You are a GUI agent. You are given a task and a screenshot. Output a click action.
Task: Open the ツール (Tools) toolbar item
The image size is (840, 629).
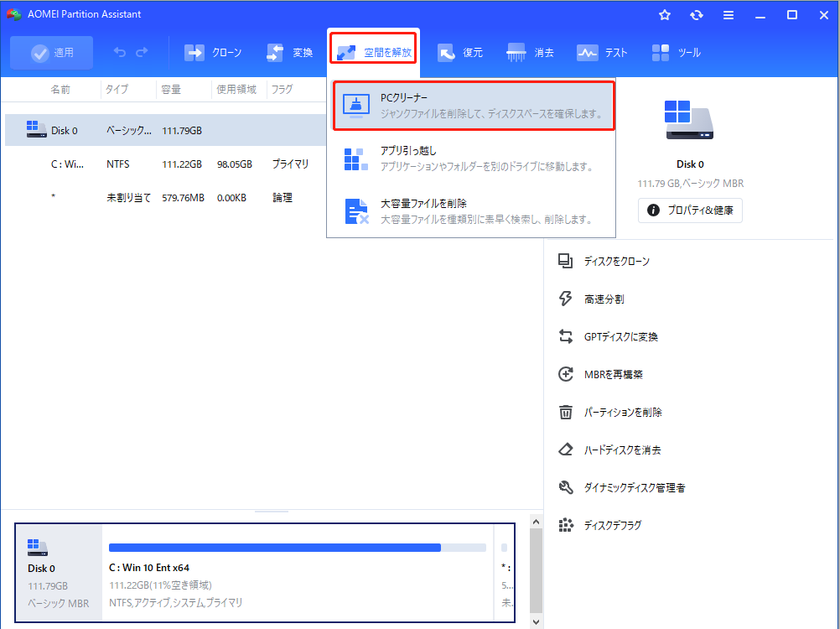pyautogui.click(x=676, y=53)
